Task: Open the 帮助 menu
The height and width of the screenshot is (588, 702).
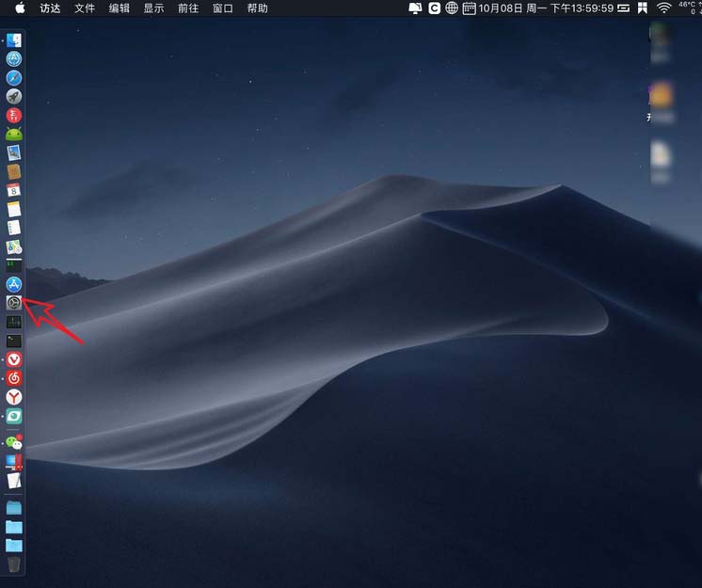Action: [258, 8]
